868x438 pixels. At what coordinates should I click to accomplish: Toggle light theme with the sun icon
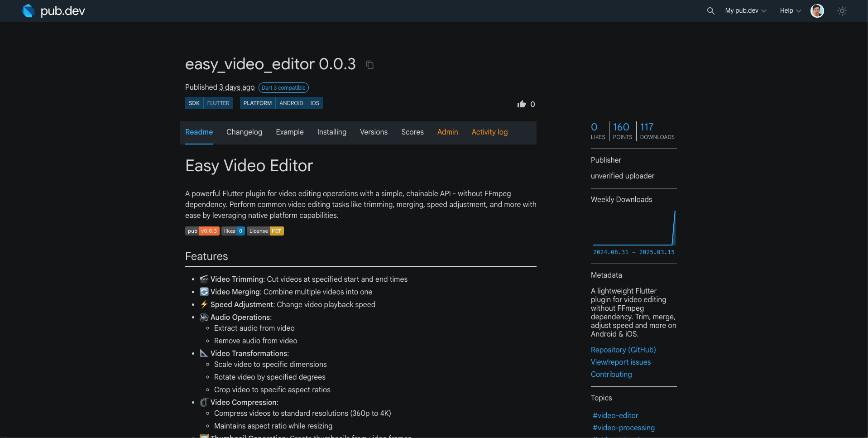842,10
